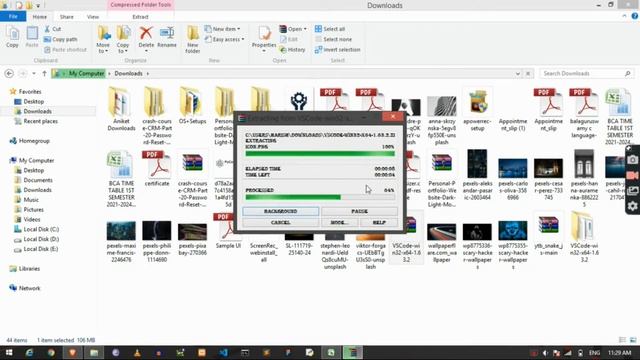
Task: Click Select all in ribbon
Action: click(x=330, y=29)
